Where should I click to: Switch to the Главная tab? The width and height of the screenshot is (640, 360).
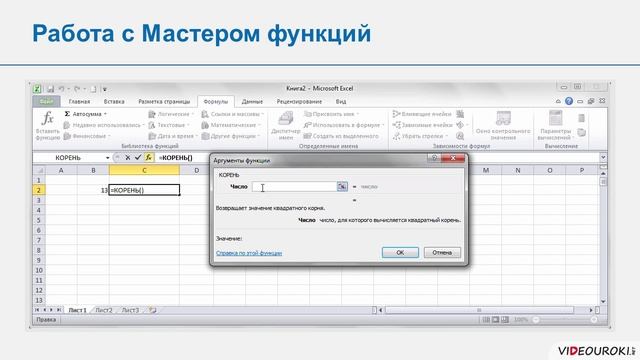tap(79, 101)
